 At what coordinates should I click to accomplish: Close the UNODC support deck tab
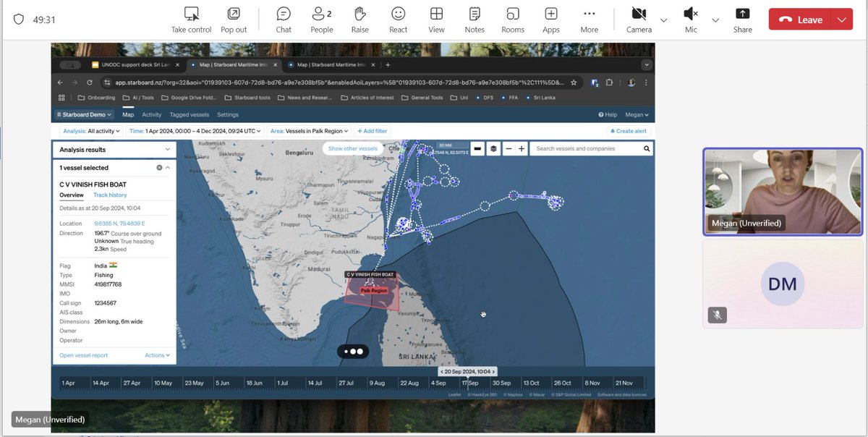click(177, 64)
